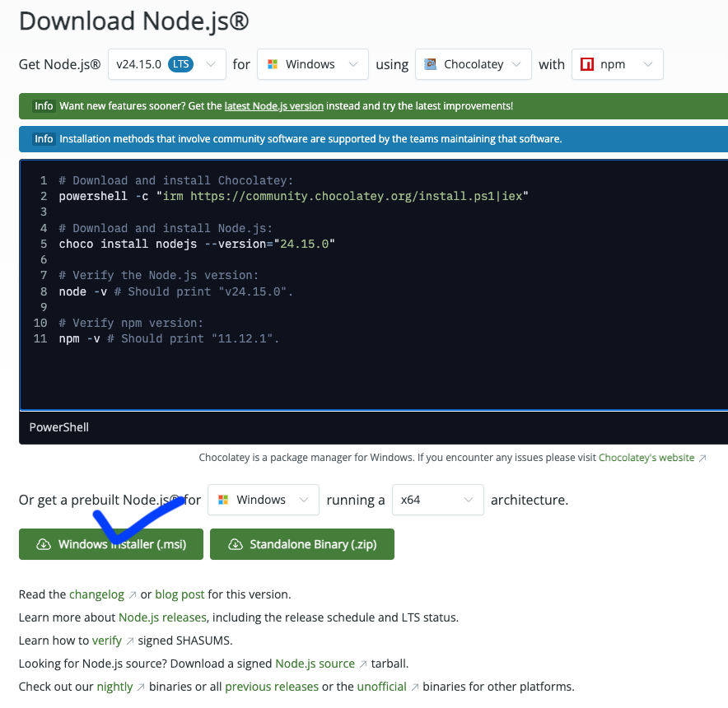Click the external arrow icon next to Node.js source
This screenshot has height=708, width=728.
(363, 664)
